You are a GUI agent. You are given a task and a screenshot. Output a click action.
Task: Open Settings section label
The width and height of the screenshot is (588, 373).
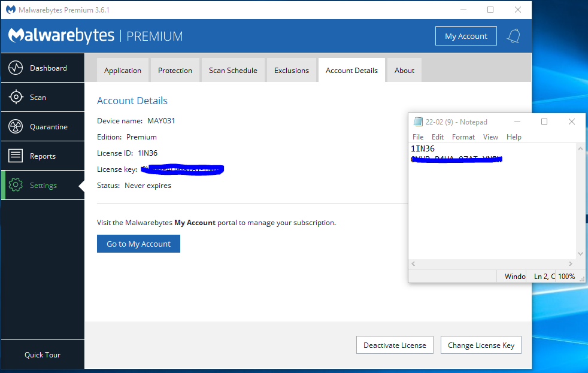pos(44,185)
